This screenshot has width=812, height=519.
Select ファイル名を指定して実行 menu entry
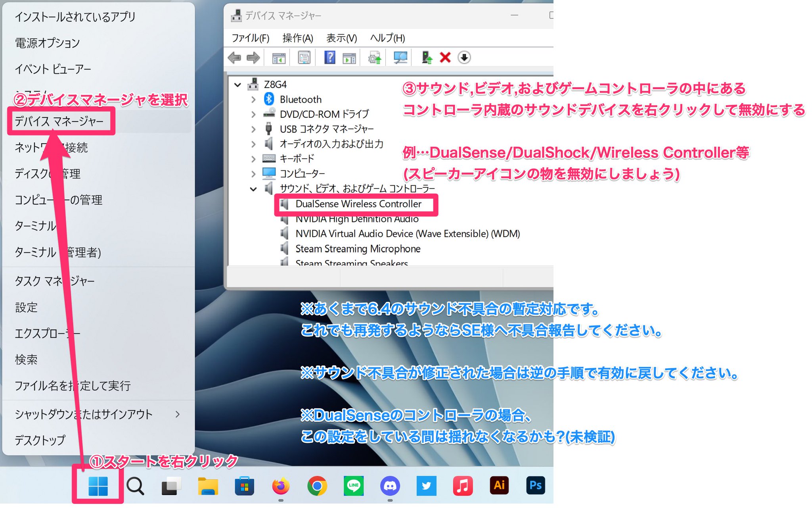[97, 386]
